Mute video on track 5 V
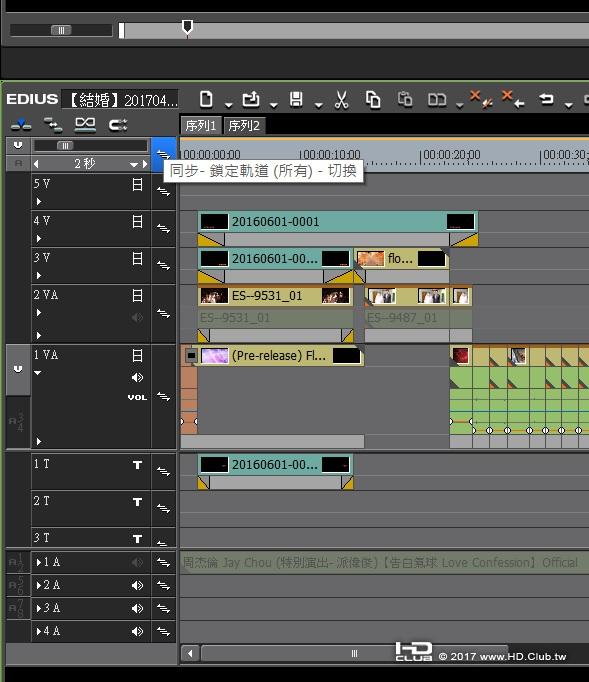This screenshot has width=589, height=682. click(x=137, y=184)
